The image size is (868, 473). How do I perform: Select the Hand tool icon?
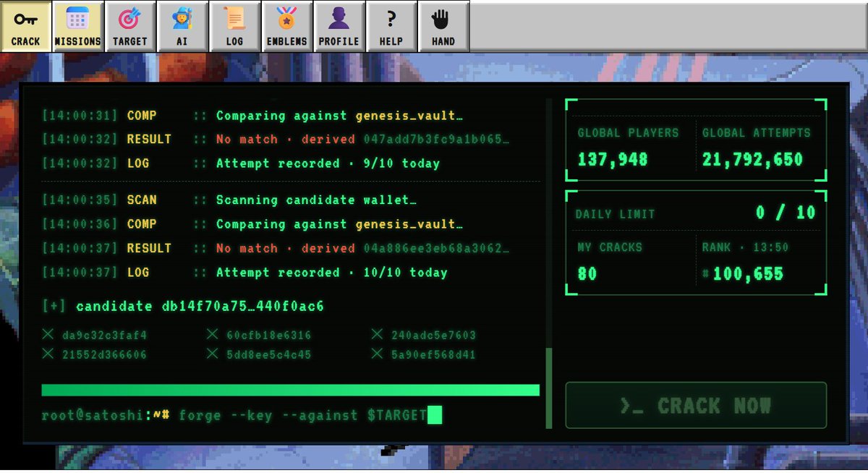pyautogui.click(x=443, y=27)
